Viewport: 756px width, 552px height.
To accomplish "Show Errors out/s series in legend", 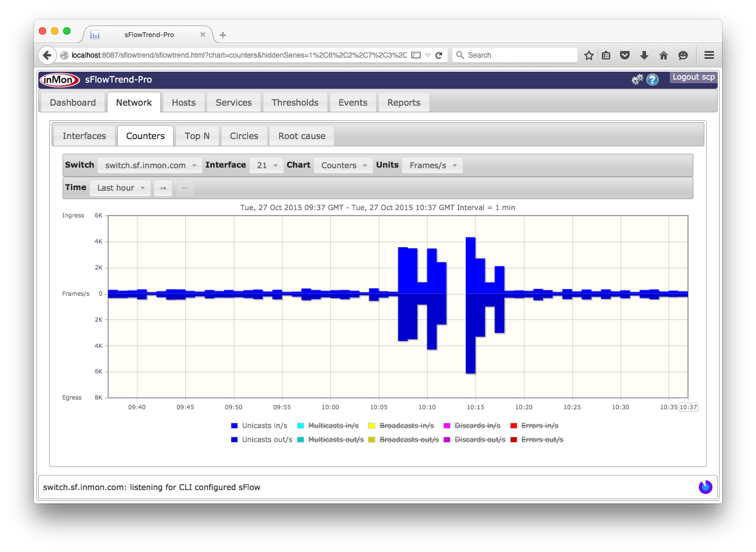I will click(542, 440).
